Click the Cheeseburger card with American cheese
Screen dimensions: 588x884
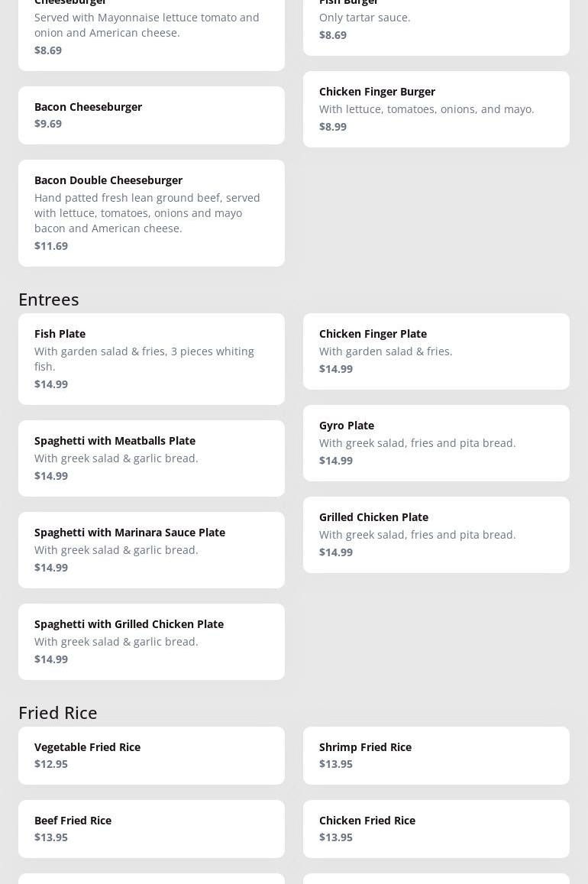coord(151,31)
